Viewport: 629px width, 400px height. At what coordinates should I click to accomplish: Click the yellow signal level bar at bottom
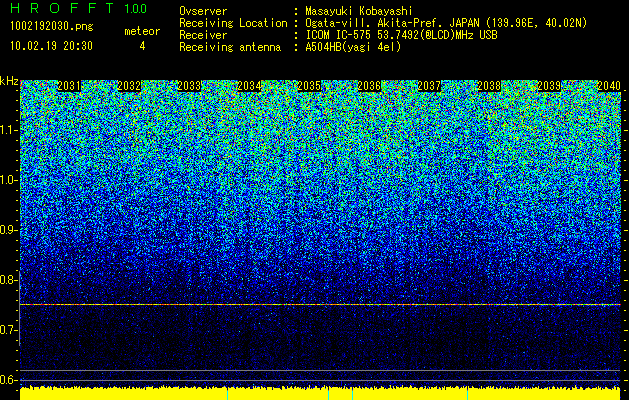320,394
